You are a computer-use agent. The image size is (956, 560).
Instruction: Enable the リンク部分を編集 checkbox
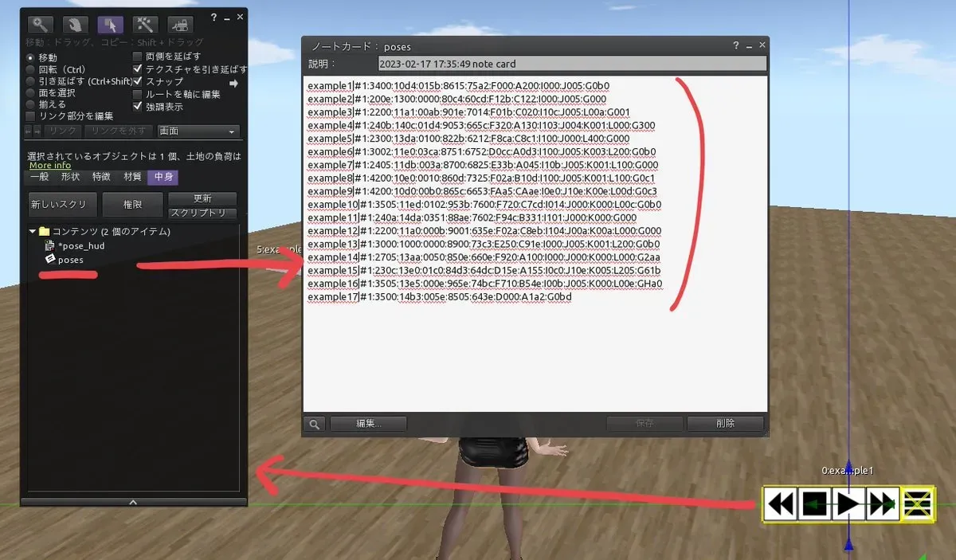pos(31,116)
